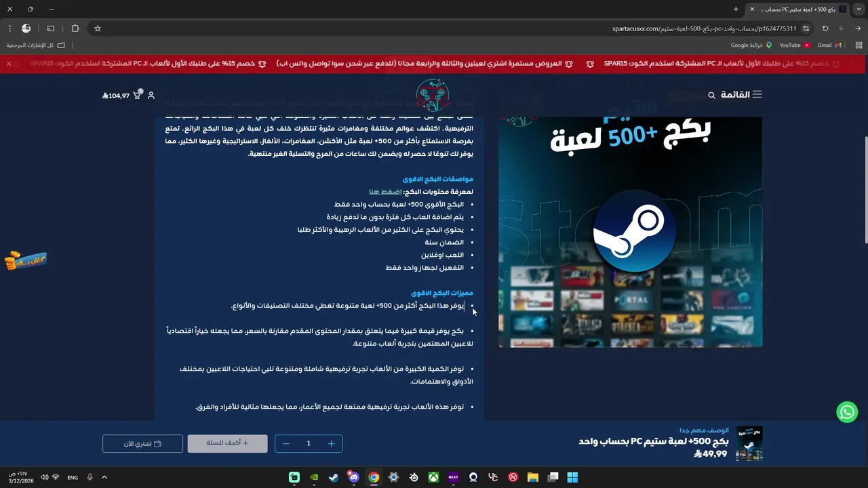Image resolution: width=868 pixels, height=488 pixels.
Task: Change ENG keyboard language
Action: click(x=73, y=477)
